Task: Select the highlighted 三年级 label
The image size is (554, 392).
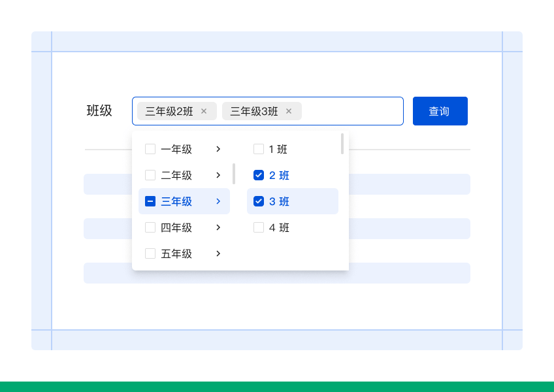Action: 176,201
